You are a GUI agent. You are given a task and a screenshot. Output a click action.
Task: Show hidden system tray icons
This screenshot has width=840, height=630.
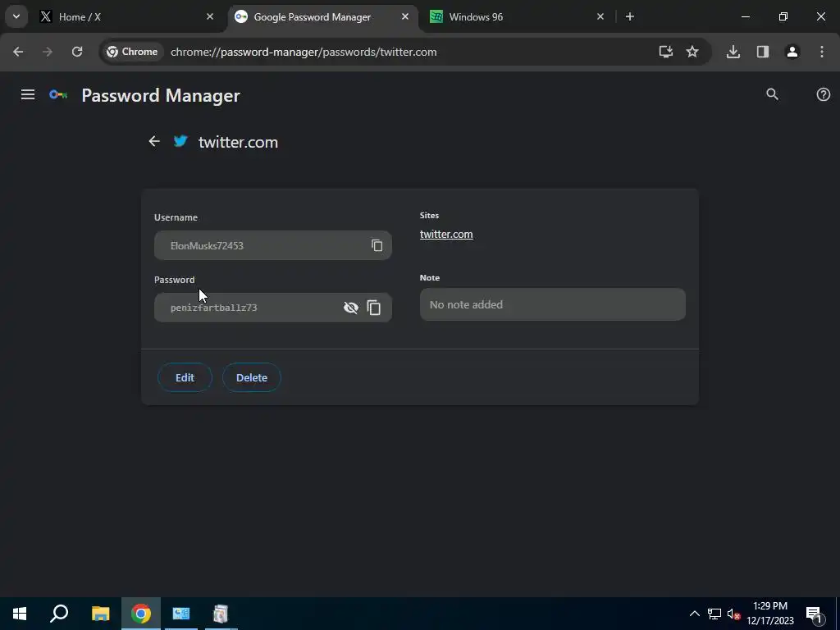click(x=694, y=614)
